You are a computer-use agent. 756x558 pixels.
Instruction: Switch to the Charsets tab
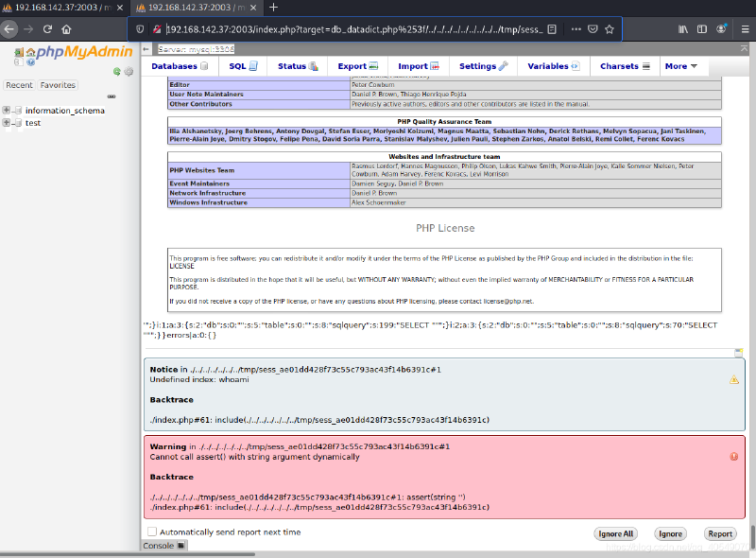(625, 66)
